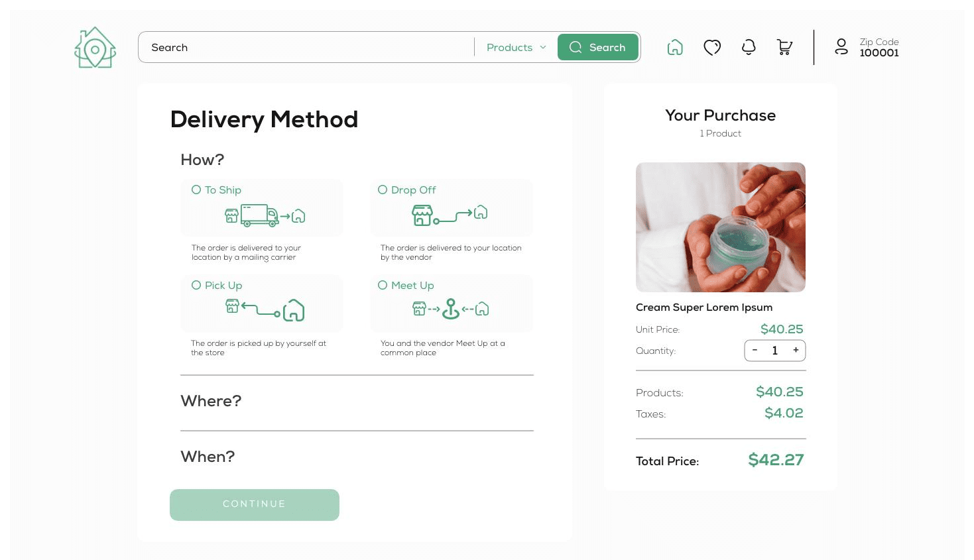Open the wishlist heart icon

[712, 47]
